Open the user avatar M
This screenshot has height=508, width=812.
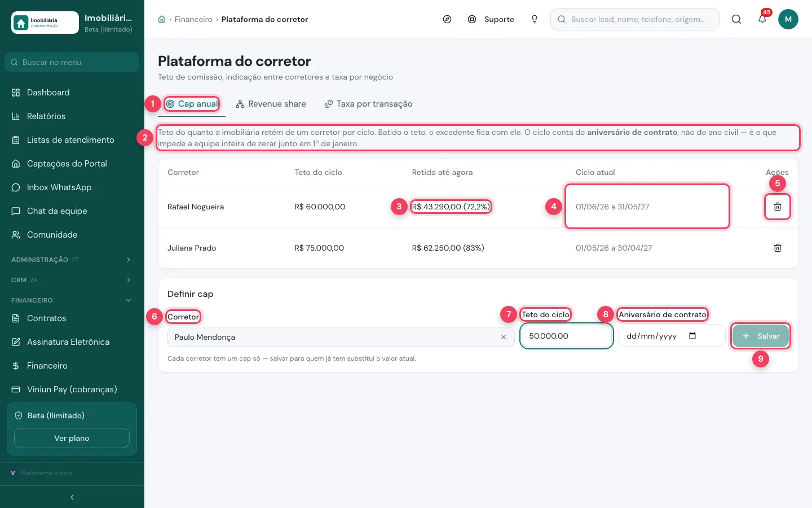click(x=788, y=19)
